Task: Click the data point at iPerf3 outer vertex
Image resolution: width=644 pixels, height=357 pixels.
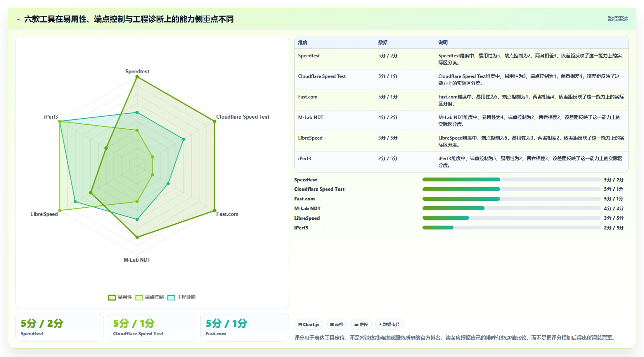Action: (x=60, y=121)
